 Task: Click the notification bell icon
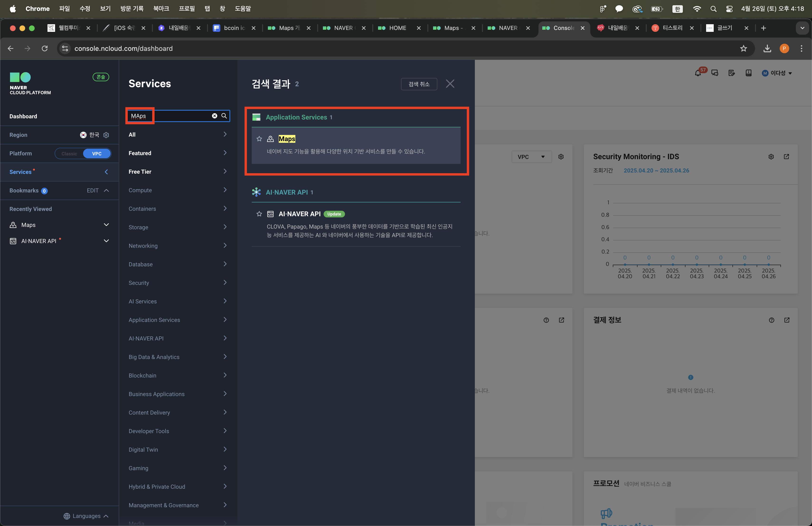pos(698,73)
